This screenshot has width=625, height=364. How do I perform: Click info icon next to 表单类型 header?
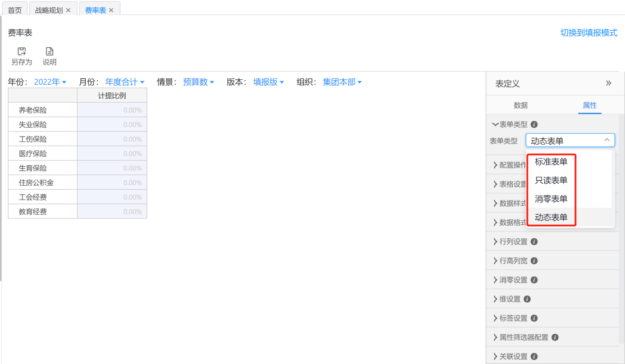coord(534,124)
